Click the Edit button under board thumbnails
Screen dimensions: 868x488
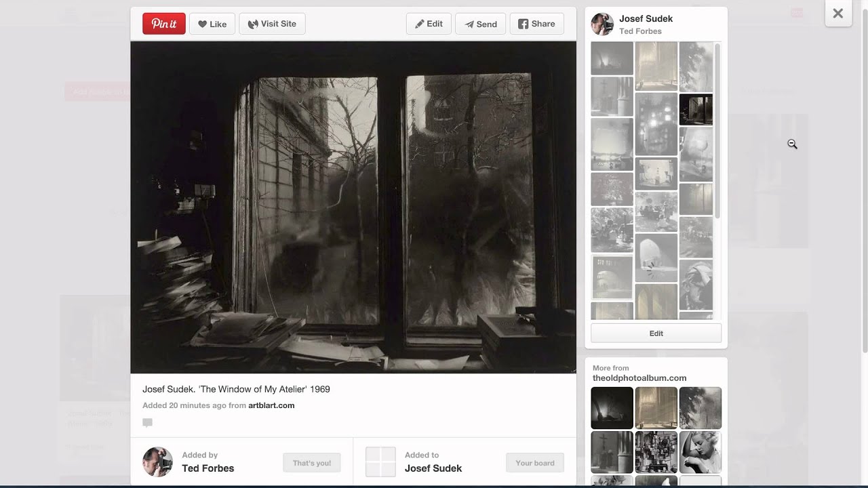click(656, 333)
